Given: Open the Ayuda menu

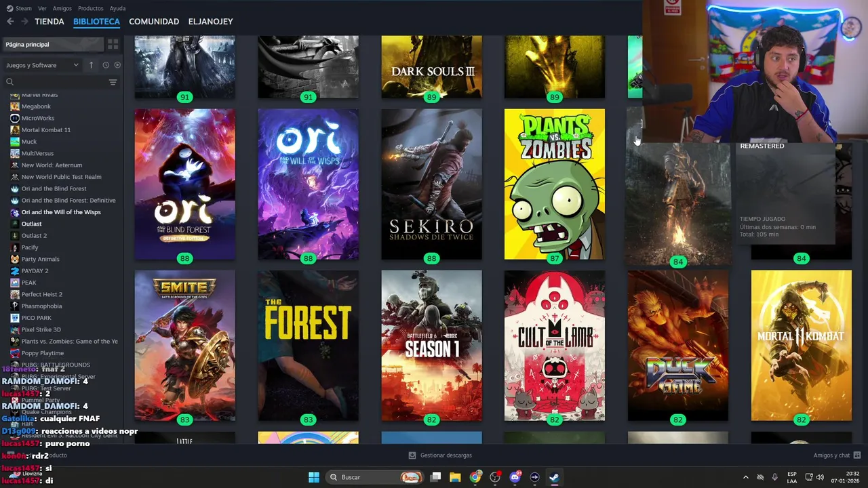Looking at the screenshot, I should tap(117, 8).
